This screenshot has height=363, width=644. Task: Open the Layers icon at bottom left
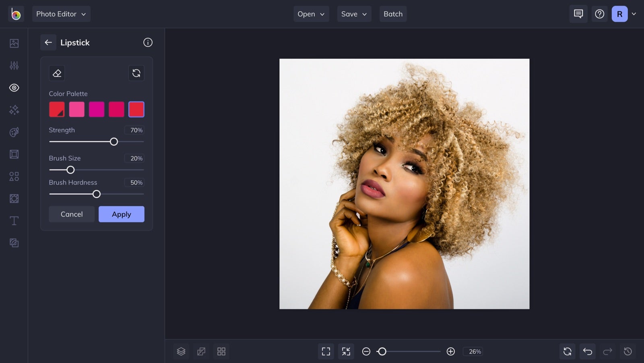181,351
